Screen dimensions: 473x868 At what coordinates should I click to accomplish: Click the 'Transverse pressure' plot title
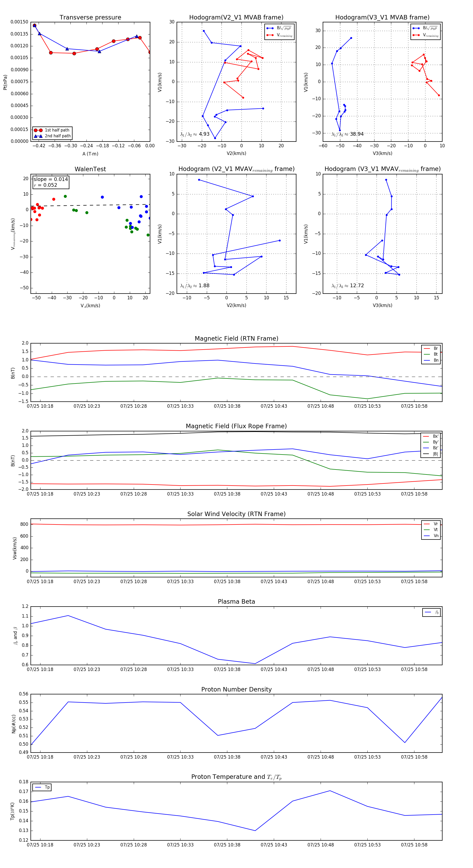click(x=90, y=18)
